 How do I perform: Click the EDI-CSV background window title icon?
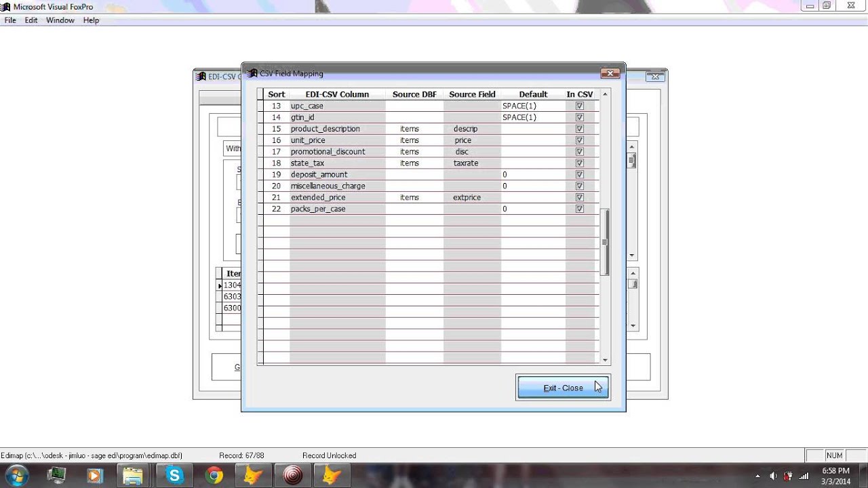pyautogui.click(x=201, y=77)
